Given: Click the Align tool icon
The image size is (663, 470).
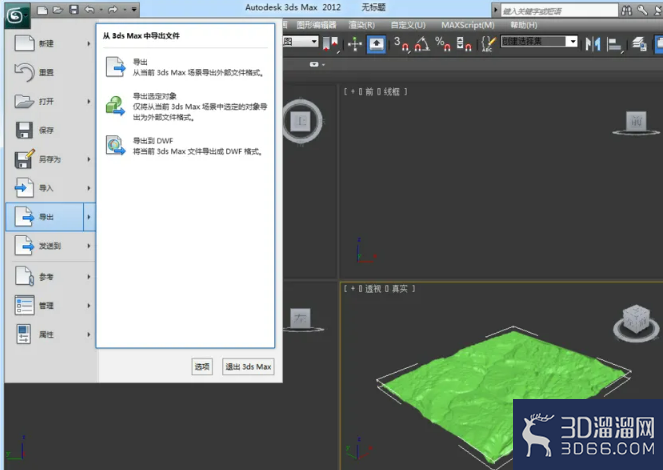Looking at the screenshot, I should coord(614,44).
